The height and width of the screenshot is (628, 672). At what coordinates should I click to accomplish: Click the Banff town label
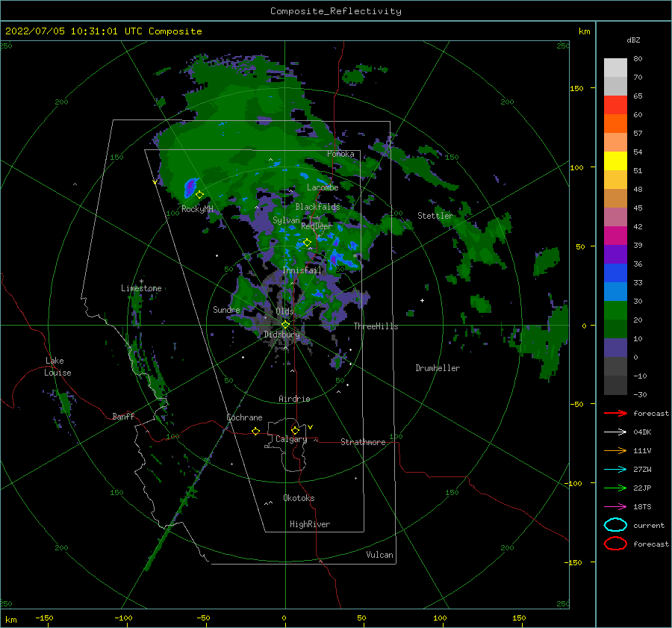[123, 417]
